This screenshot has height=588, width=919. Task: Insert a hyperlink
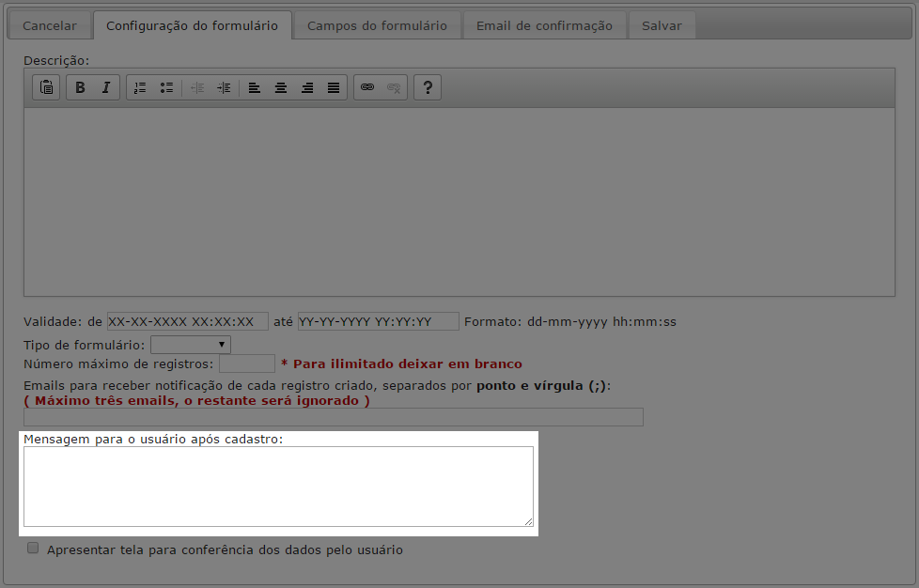coord(367,87)
